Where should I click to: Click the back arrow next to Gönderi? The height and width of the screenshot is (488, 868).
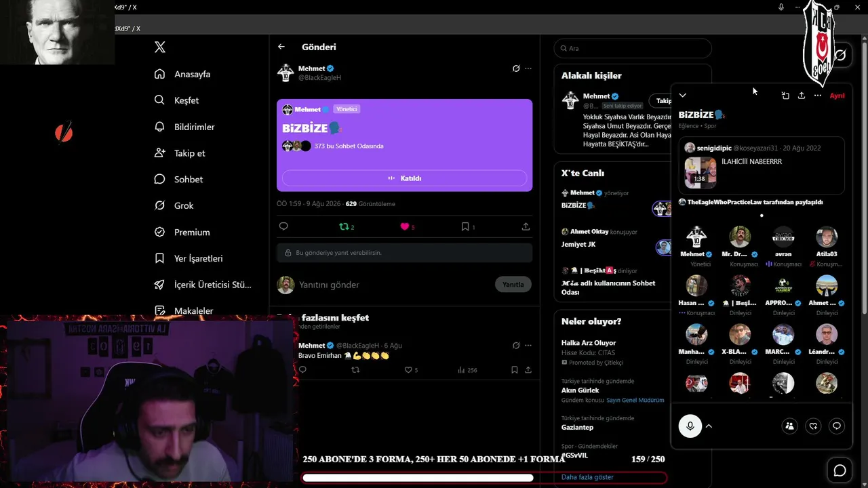[281, 47]
